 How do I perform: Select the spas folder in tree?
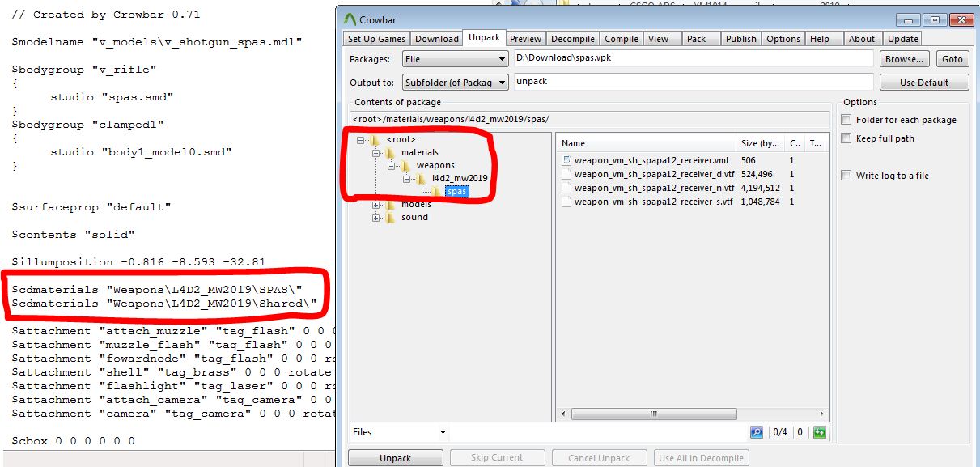(457, 192)
